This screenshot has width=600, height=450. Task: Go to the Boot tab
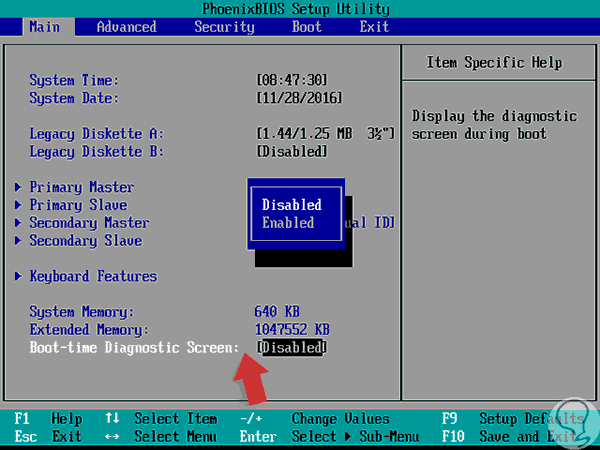[307, 27]
